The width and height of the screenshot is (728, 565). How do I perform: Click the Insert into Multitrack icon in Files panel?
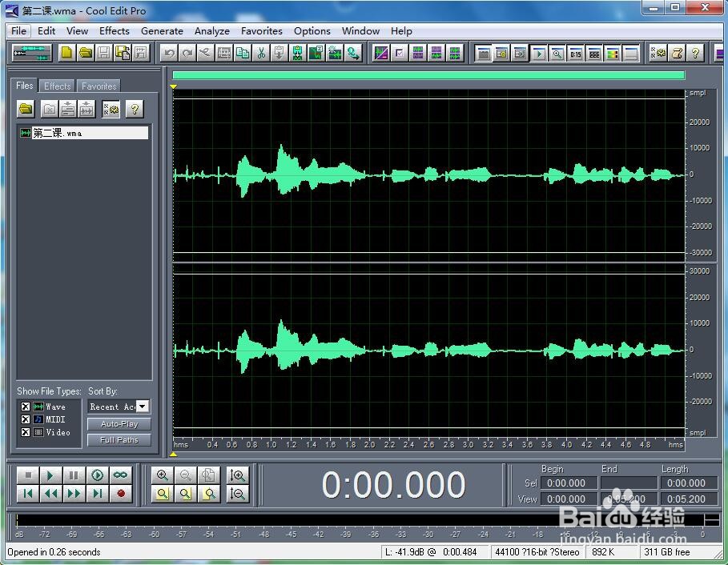(68, 110)
